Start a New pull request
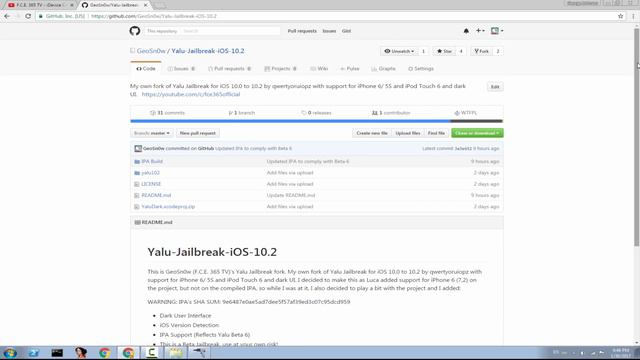 pyautogui.click(x=198, y=133)
